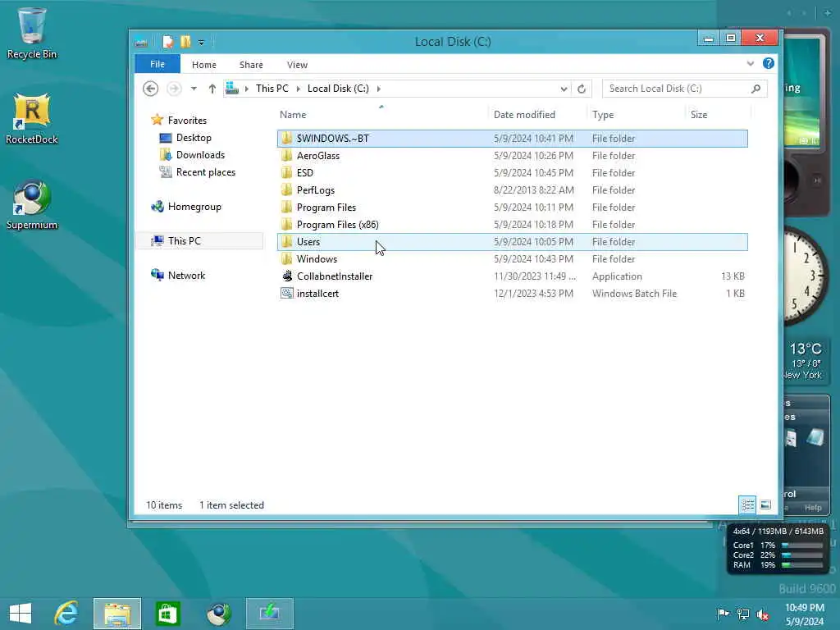Image resolution: width=840 pixels, height=630 pixels.
Task: Click the Forward navigation arrow
Action: [174, 89]
